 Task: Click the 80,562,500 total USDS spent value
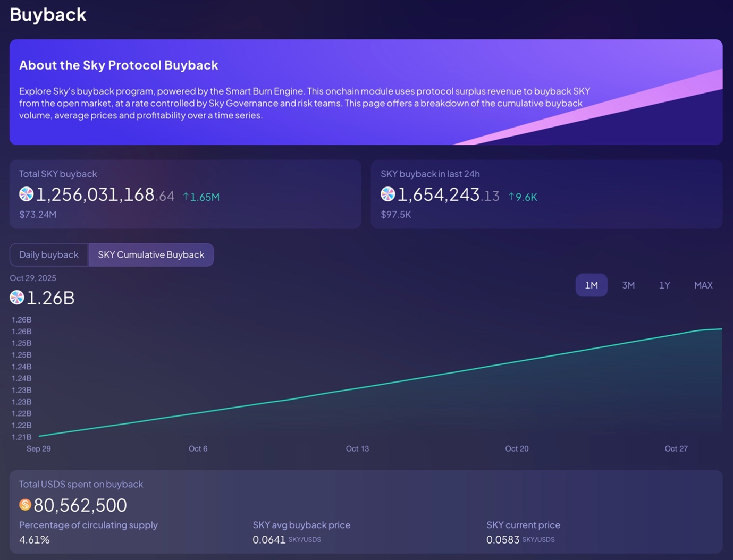pyautogui.click(x=80, y=505)
